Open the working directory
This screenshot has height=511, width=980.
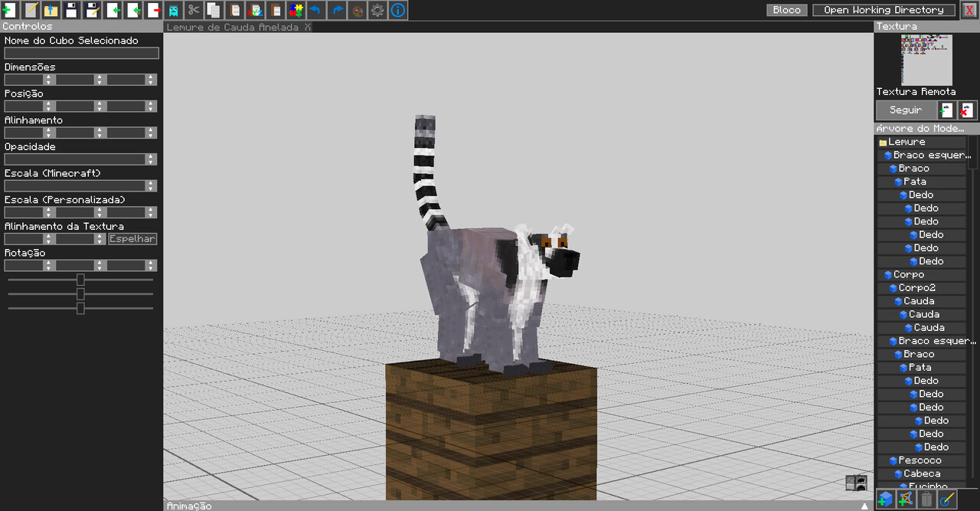coord(884,10)
